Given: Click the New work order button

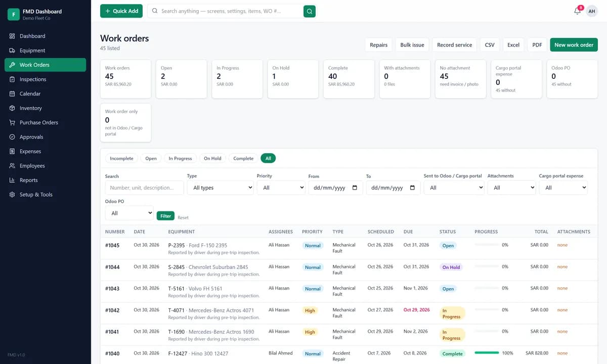Looking at the screenshot, I should point(574,45).
